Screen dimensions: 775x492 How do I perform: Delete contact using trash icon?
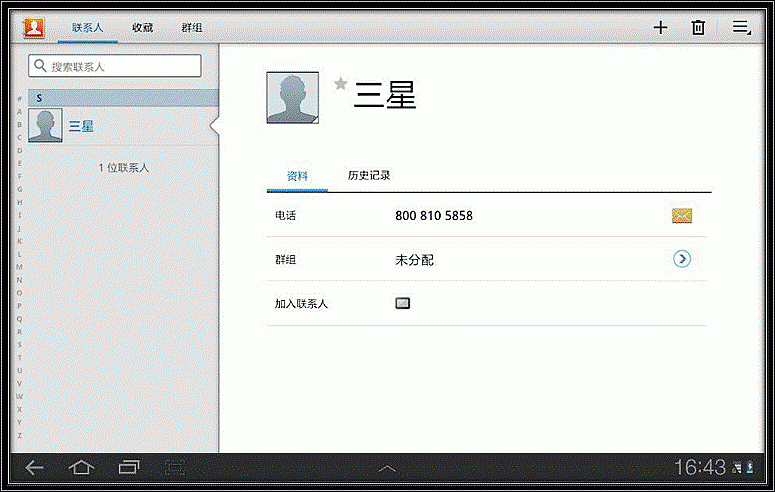pos(698,27)
